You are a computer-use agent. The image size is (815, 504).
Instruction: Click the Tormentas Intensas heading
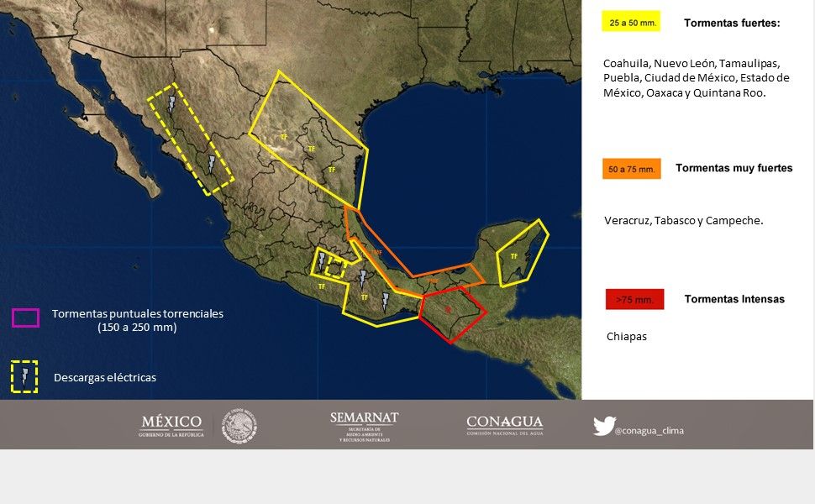point(734,299)
